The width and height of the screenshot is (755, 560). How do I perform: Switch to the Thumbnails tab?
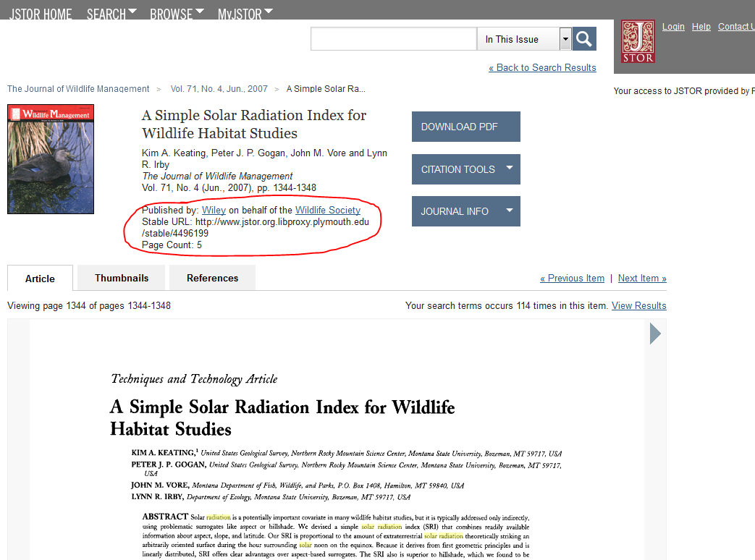(x=120, y=278)
